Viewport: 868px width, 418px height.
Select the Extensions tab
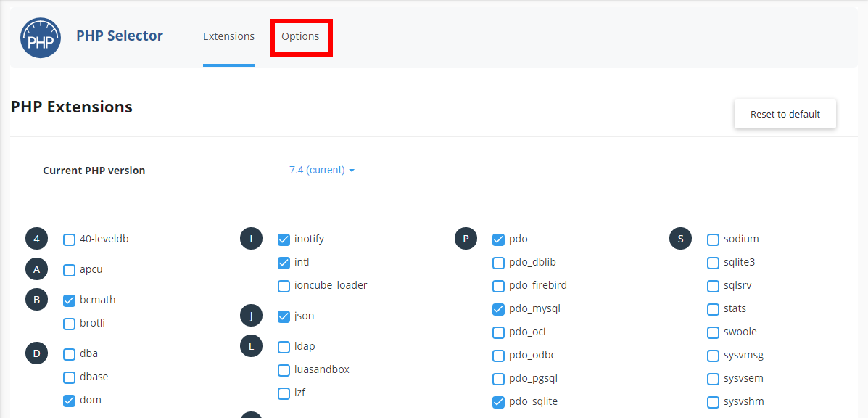228,36
